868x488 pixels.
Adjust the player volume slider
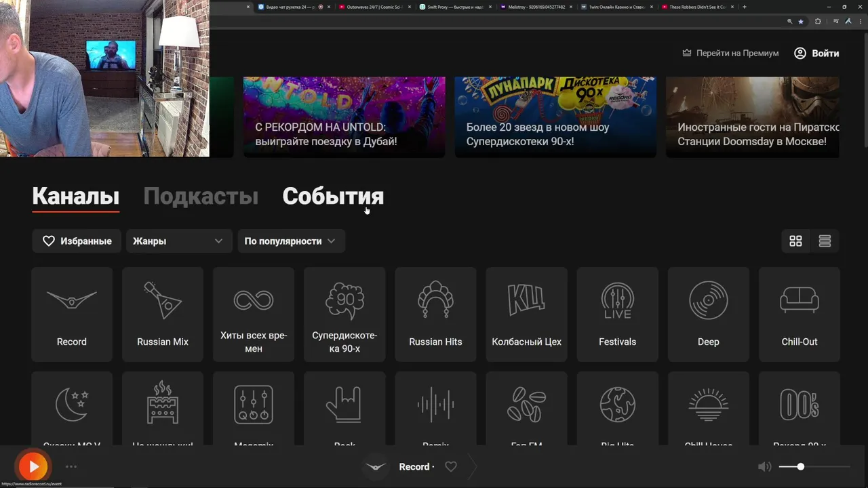[x=814, y=466]
